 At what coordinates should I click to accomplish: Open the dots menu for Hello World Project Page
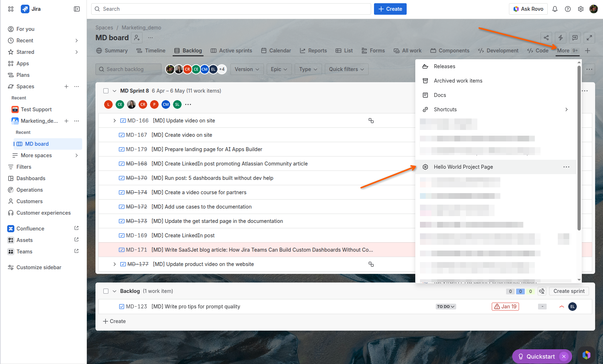tap(566, 167)
